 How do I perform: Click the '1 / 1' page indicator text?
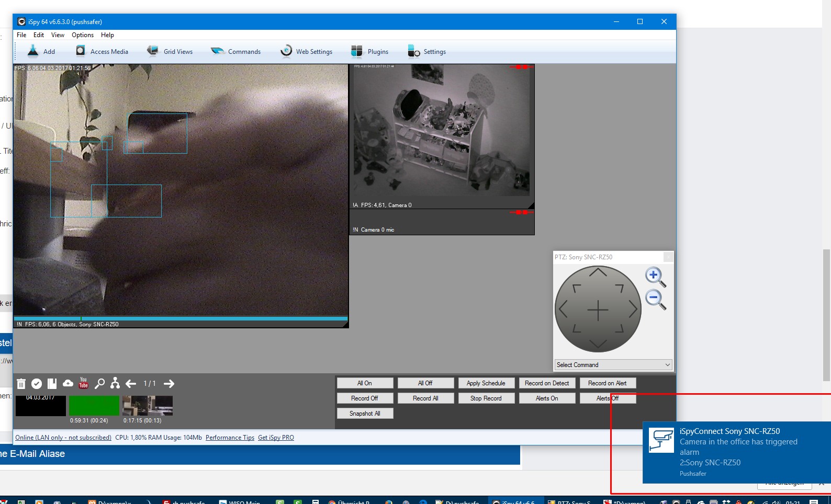click(150, 384)
